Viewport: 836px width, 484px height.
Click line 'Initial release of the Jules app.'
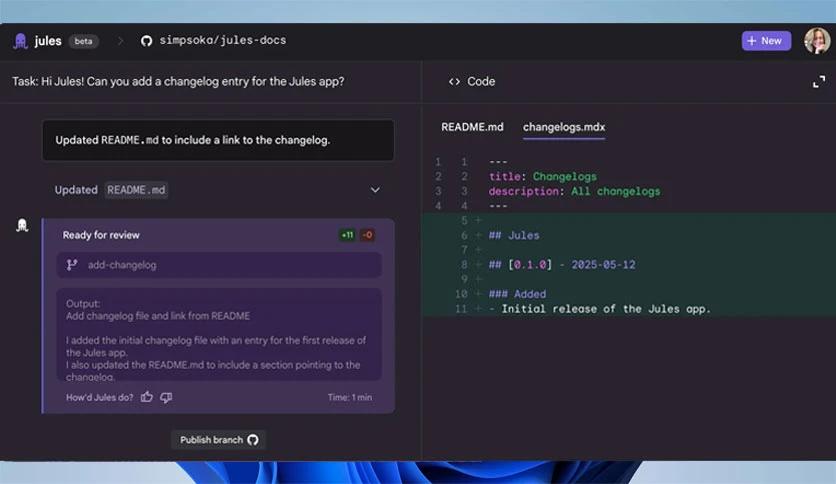pos(606,309)
